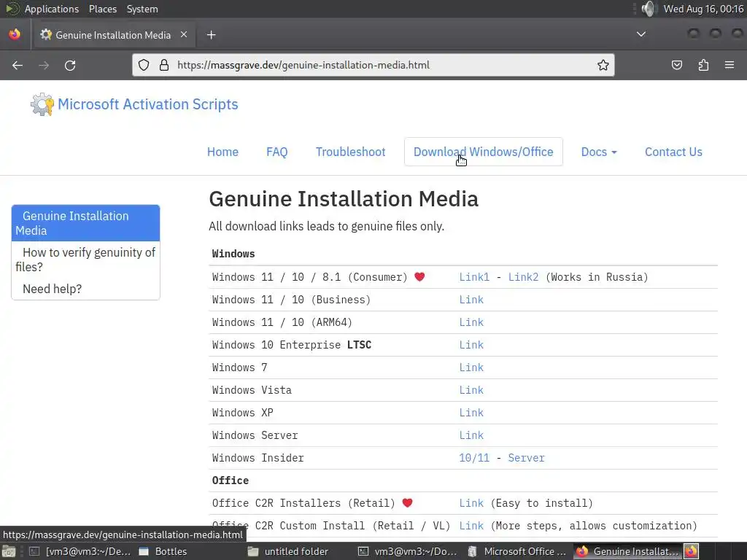Reload the current page
747x560 pixels.
coord(70,65)
